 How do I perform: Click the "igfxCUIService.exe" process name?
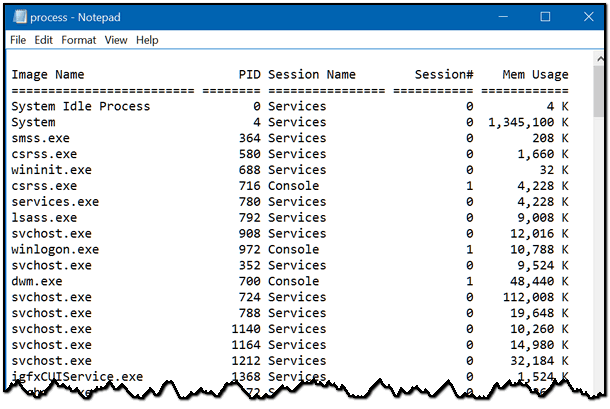coord(77,377)
